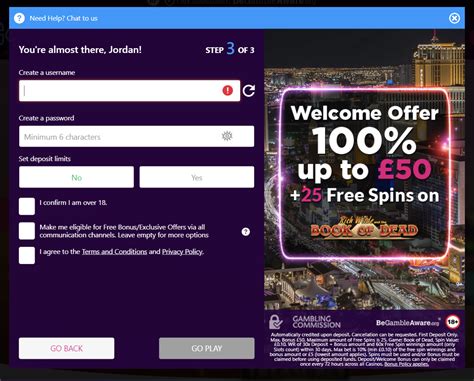
Task: Select Yes for deposit limits
Action: pos(197,177)
